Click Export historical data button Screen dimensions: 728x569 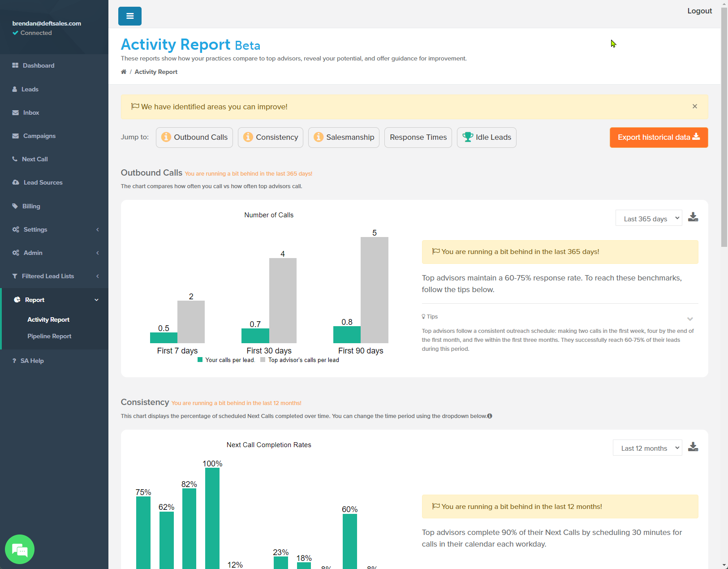click(659, 137)
